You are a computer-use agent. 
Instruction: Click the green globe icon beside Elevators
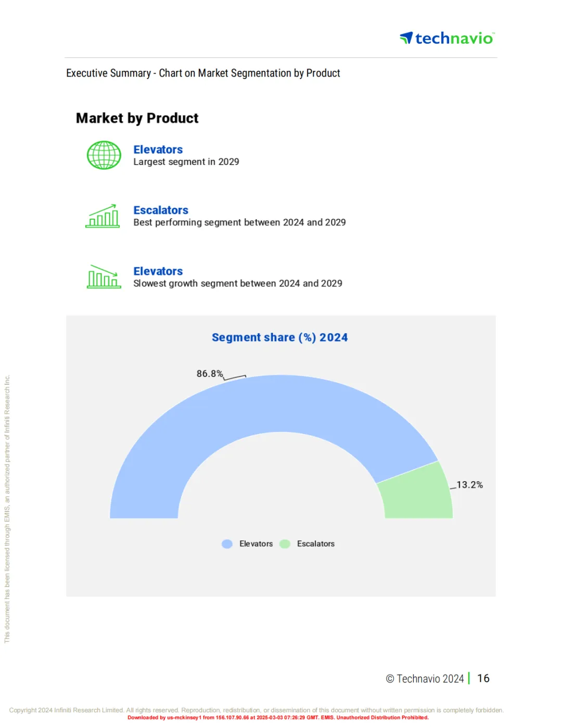[104, 155]
